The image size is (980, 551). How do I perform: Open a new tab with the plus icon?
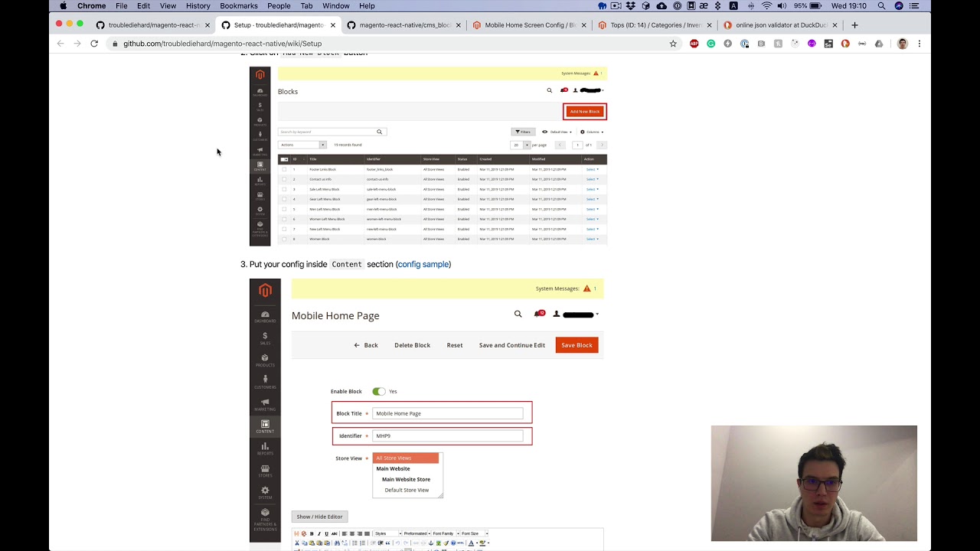pyautogui.click(x=854, y=25)
